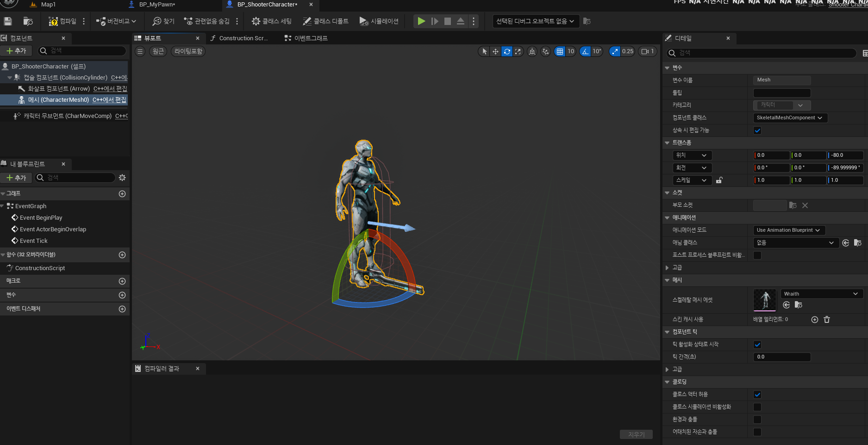Open Event BeginPlay in My Blueprint
This screenshot has height=445, width=868.
[x=41, y=218]
